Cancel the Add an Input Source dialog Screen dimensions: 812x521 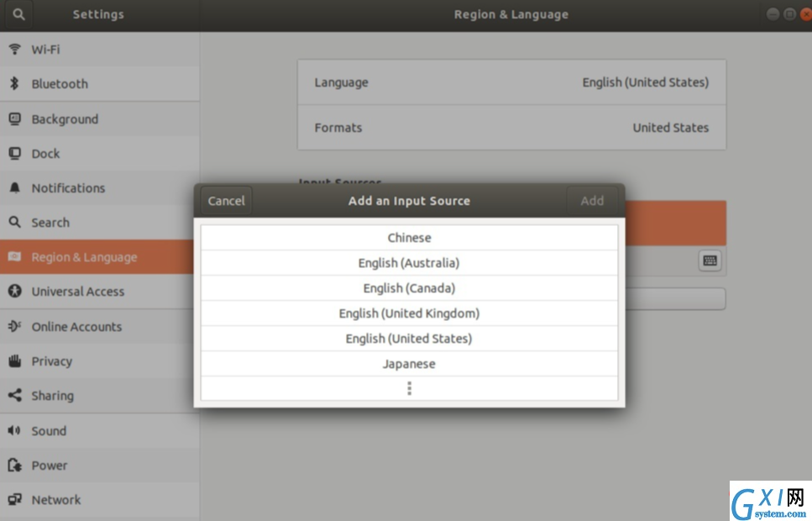pyautogui.click(x=227, y=201)
